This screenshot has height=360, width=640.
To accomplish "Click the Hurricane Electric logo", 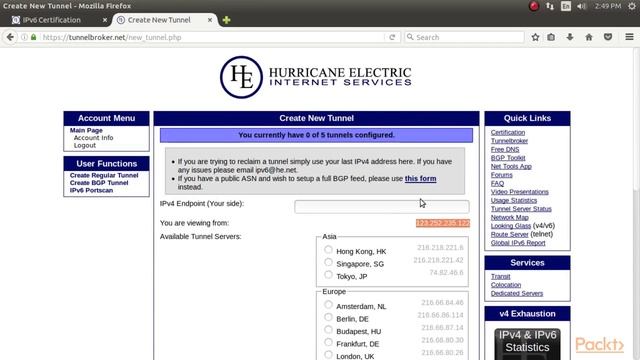I will pos(316,77).
